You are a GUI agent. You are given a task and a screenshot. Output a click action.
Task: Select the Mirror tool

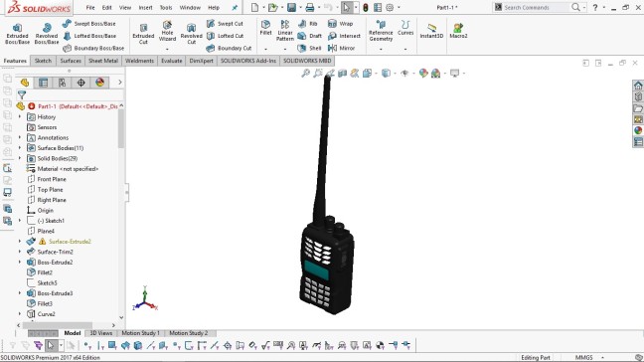click(341, 48)
